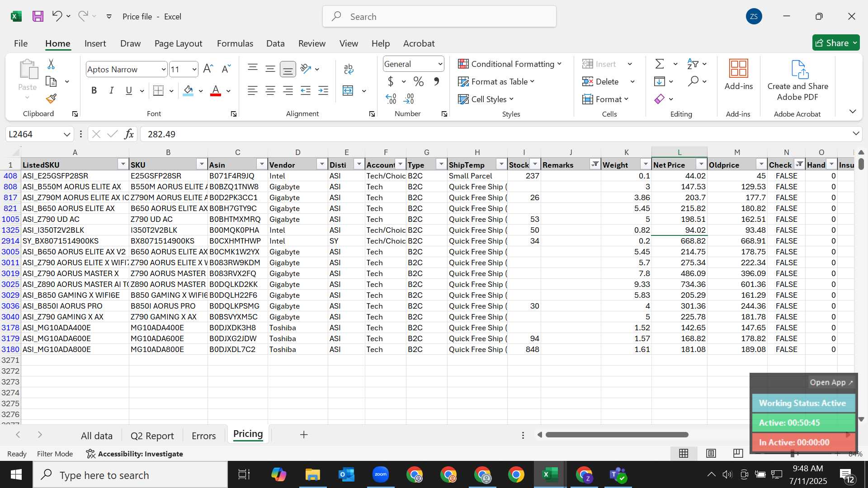Toggle Top Align vertical alignment
Viewport: 868px width, 488px height.
[253, 68]
